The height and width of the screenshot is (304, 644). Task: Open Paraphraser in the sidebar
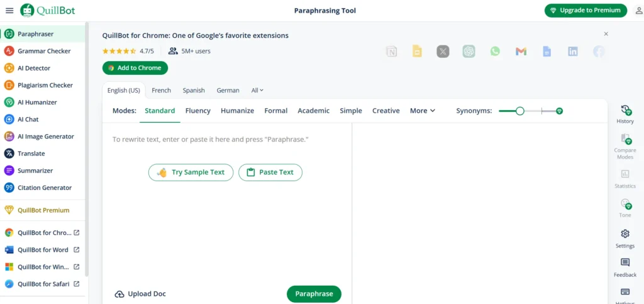pos(43,34)
